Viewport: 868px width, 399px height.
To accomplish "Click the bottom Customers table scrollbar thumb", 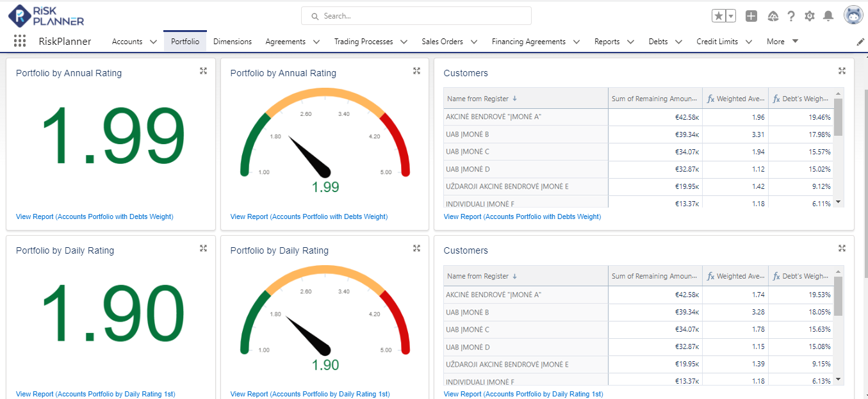I will coord(838,296).
